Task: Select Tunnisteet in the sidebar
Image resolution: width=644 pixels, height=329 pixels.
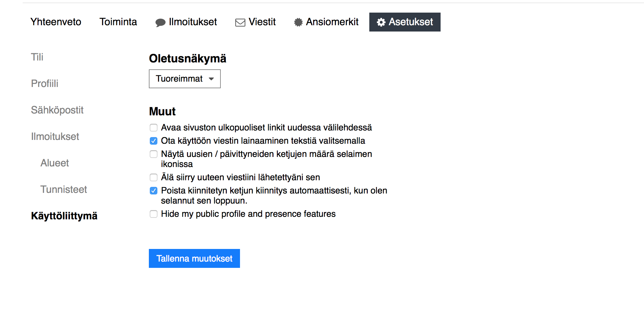Action: pyautogui.click(x=63, y=189)
